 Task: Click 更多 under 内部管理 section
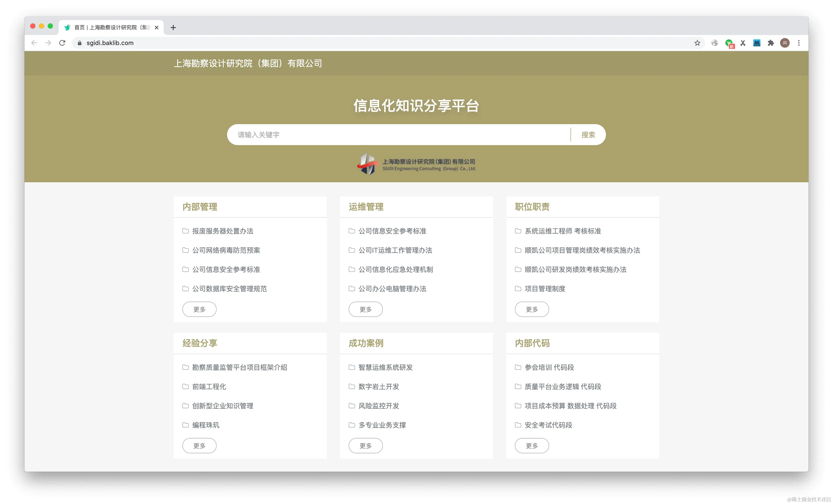199,309
